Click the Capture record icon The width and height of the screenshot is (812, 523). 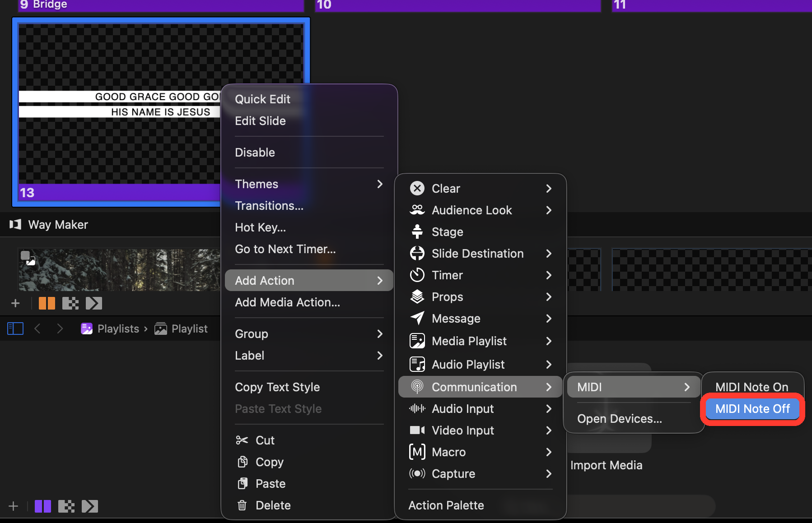pos(417,474)
